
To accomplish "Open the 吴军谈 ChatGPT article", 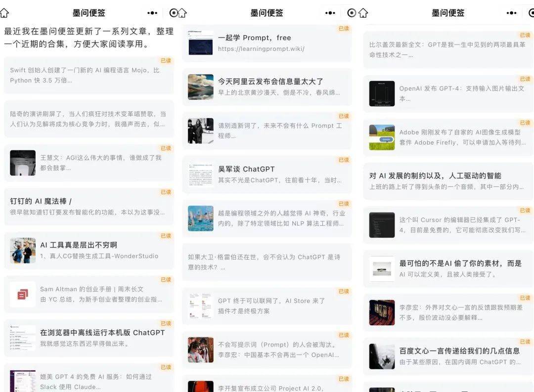I will coord(267,174).
